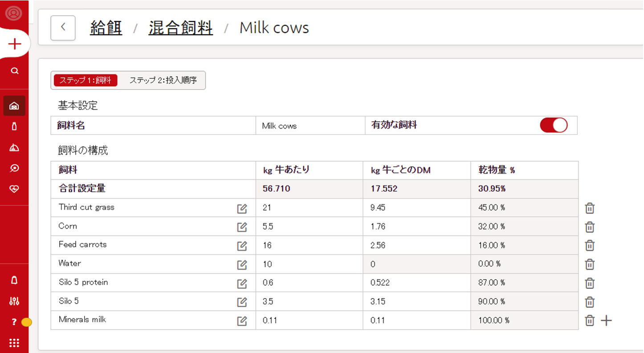Click the Silo 5 kg value 3.5
The height and width of the screenshot is (353, 644).
click(310, 301)
